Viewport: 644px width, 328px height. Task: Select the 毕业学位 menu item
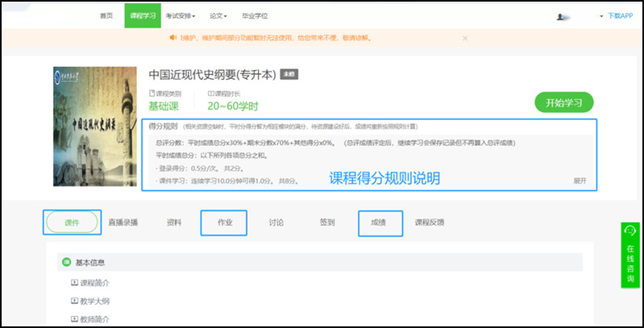coord(256,15)
